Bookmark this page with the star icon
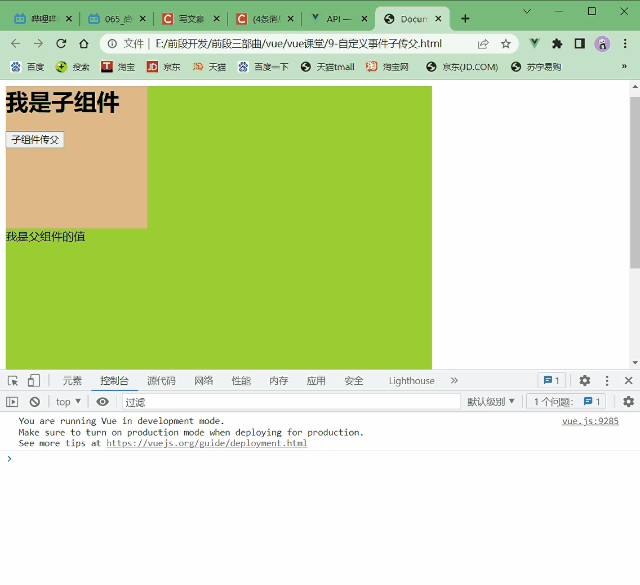The image size is (640, 585). click(506, 44)
